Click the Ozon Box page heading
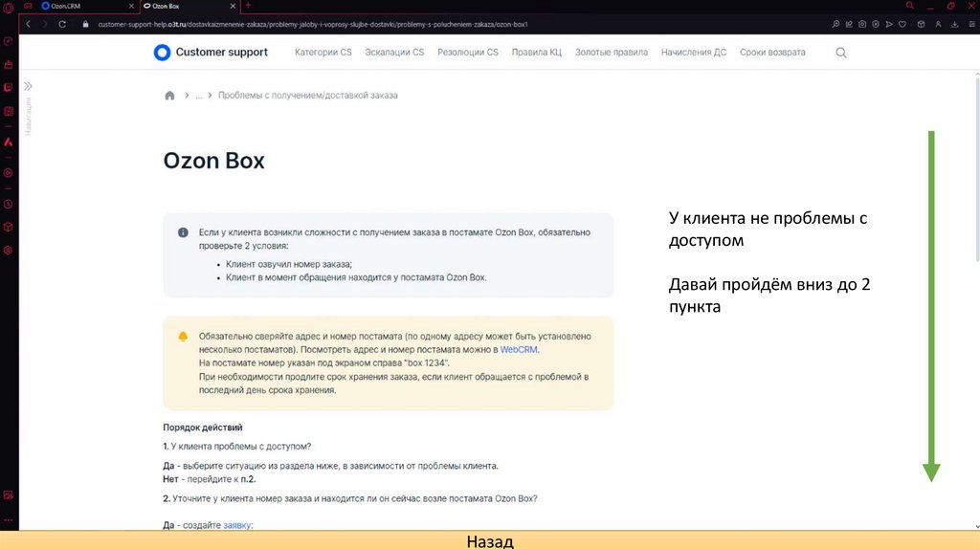980x549 pixels. 213,161
